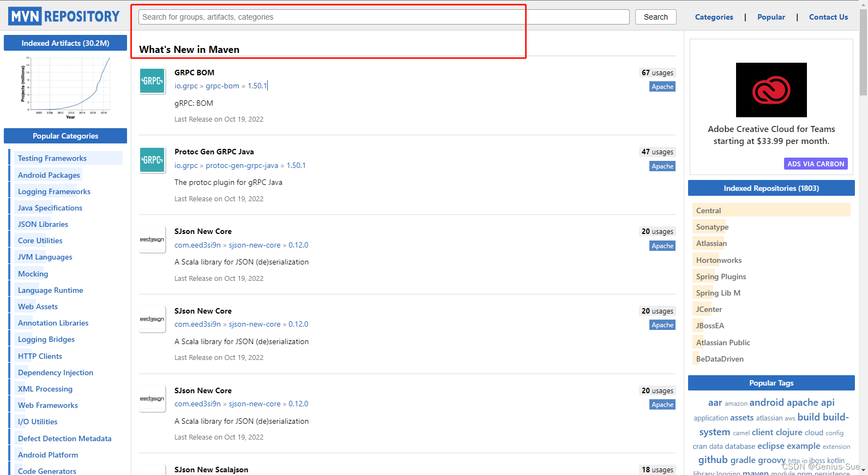
Task: Click the BeDataDriven repository link
Action: [x=720, y=359]
